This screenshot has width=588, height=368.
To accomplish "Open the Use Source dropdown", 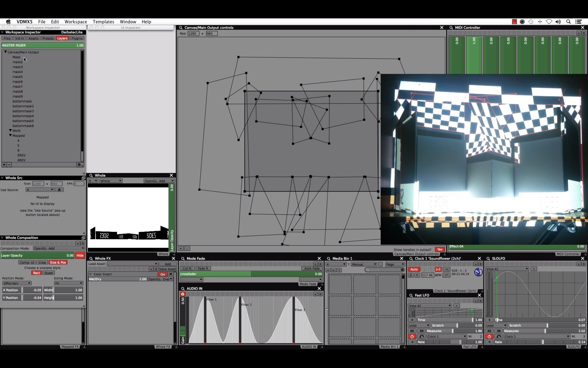I will (40, 190).
